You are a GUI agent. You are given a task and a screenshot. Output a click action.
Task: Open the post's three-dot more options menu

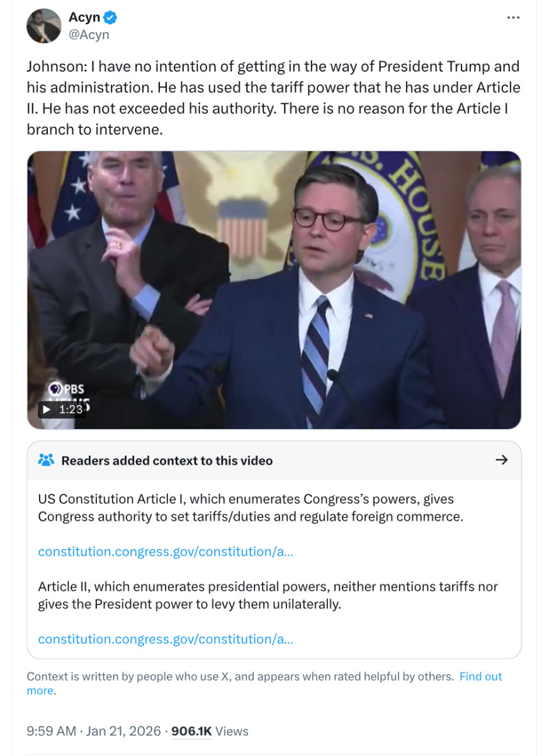tap(513, 18)
